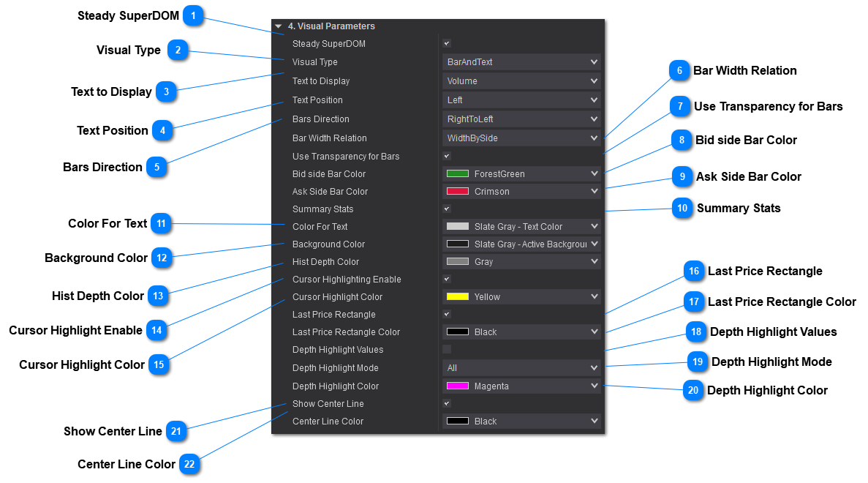Pick the Gray swatch for Hist Depth Color
868x483 pixels.
click(458, 261)
